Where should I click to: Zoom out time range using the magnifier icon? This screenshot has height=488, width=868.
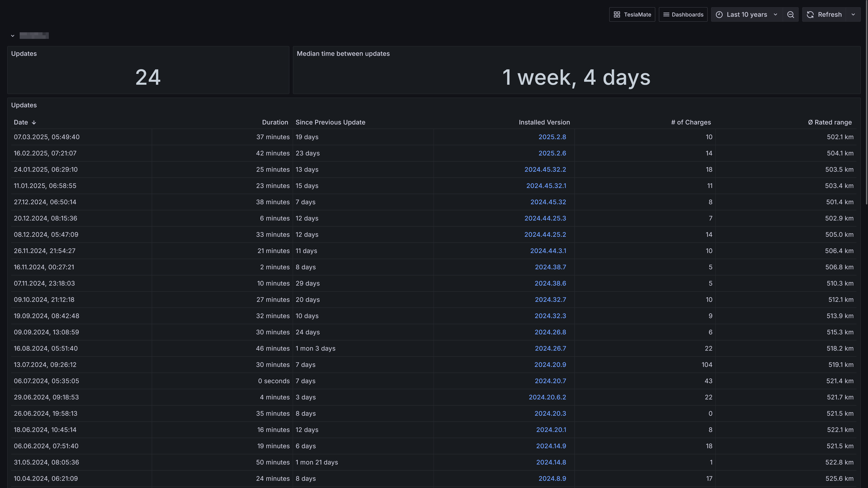pos(790,14)
